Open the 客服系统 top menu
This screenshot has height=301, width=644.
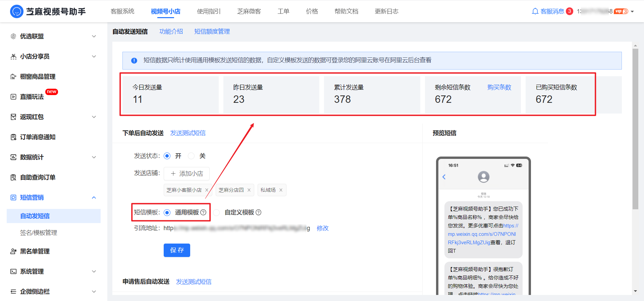point(122,11)
